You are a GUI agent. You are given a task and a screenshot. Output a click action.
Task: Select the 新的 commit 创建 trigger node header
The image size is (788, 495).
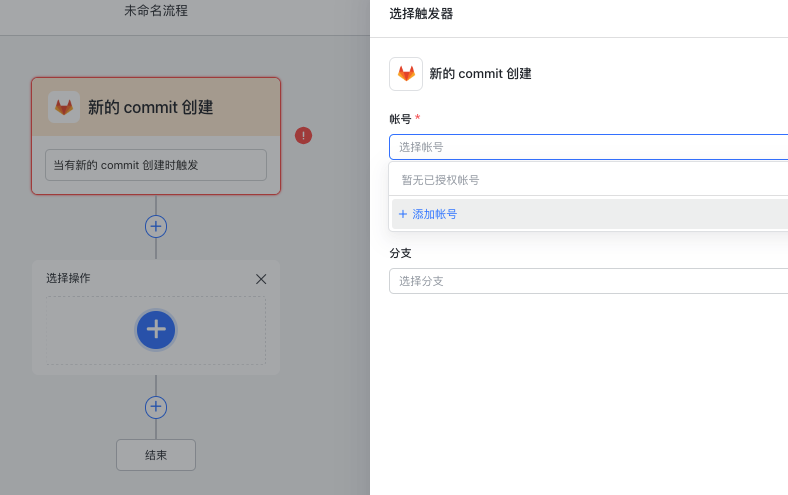(156, 107)
